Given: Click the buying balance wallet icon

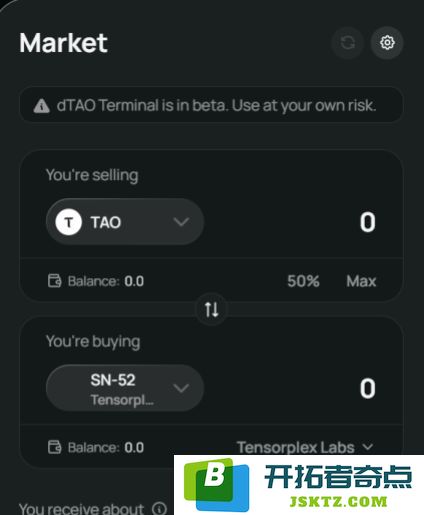Looking at the screenshot, I should (x=54, y=447).
